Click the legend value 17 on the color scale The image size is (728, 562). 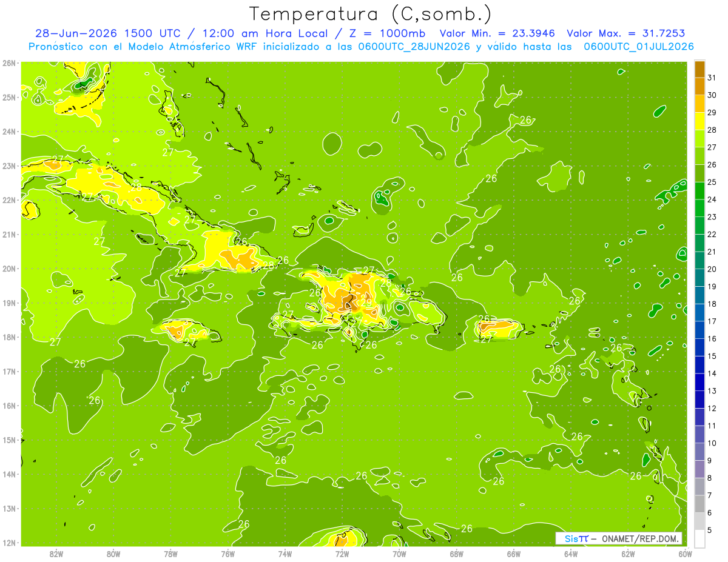point(712,322)
